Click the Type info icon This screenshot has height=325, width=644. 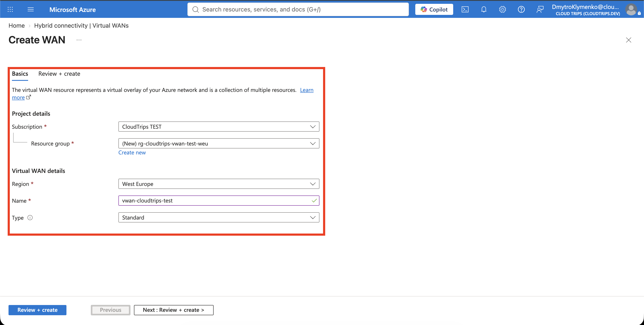[x=30, y=218]
